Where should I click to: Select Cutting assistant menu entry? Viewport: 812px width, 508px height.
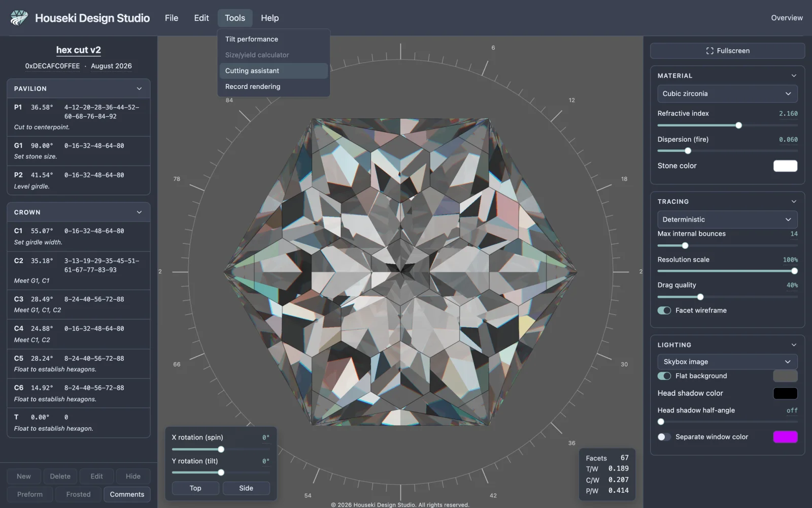pos(274,71)
